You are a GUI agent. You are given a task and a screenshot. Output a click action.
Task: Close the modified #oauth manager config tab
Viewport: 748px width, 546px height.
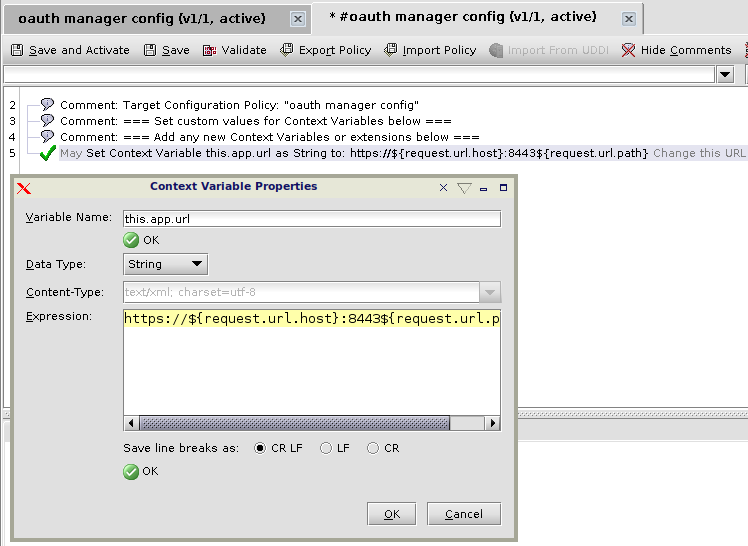(x=629, y=19)
